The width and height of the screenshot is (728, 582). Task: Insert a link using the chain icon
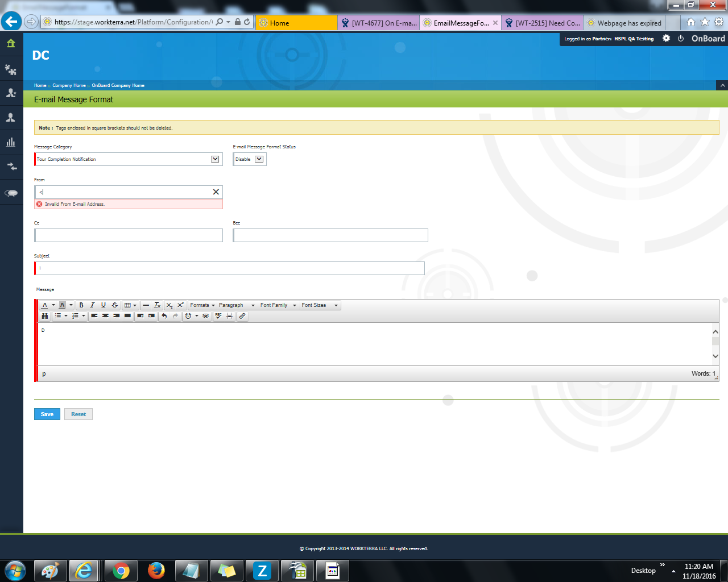242,316
